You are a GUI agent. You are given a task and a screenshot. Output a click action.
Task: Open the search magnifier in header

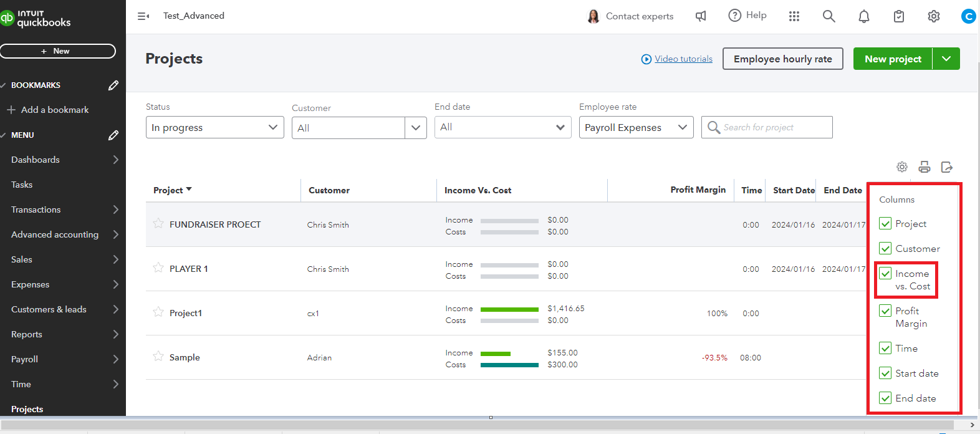[x=829, y=16]
